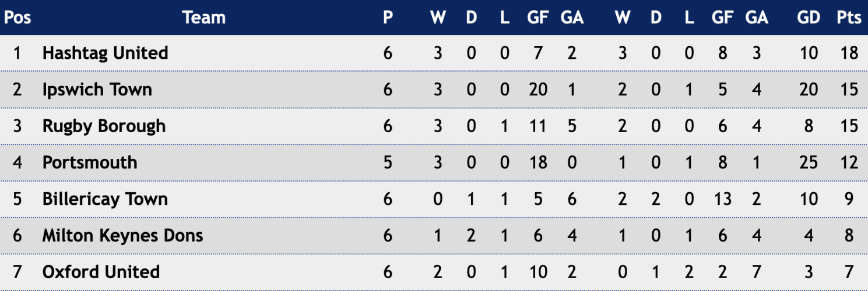Open Billericay Town team entry

coord(105,199)
